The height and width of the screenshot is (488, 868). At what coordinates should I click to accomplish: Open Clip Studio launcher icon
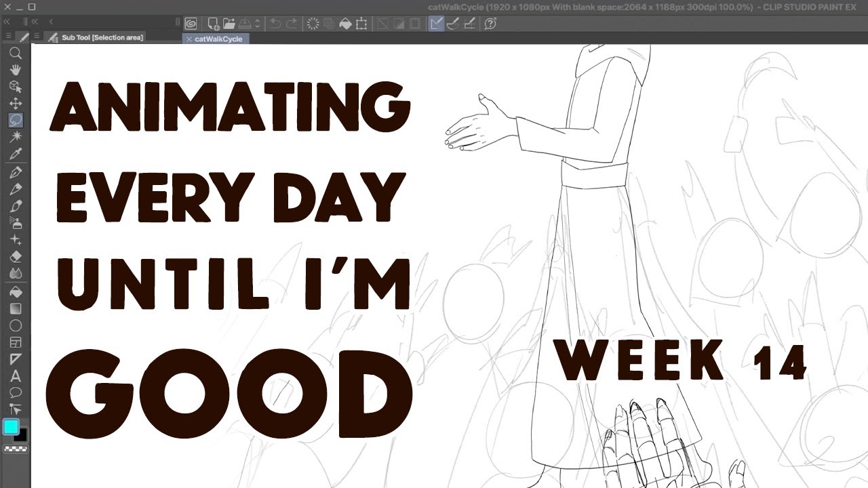coord(191,24)
